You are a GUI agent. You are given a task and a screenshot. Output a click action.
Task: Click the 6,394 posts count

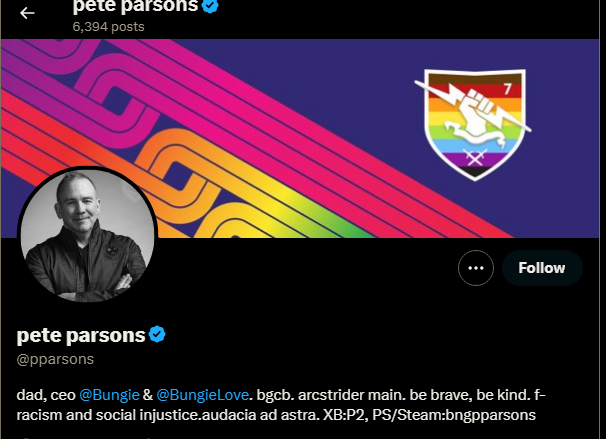coord(109,27)
